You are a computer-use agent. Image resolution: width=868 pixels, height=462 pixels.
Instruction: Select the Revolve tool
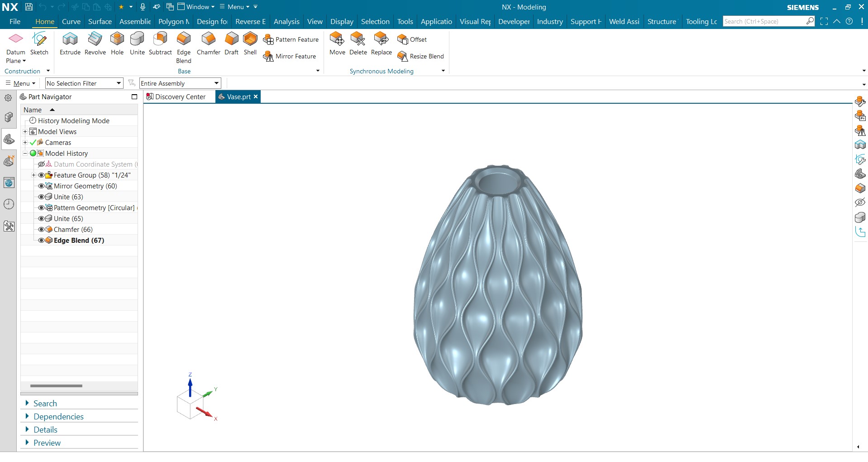coord(95,44)
